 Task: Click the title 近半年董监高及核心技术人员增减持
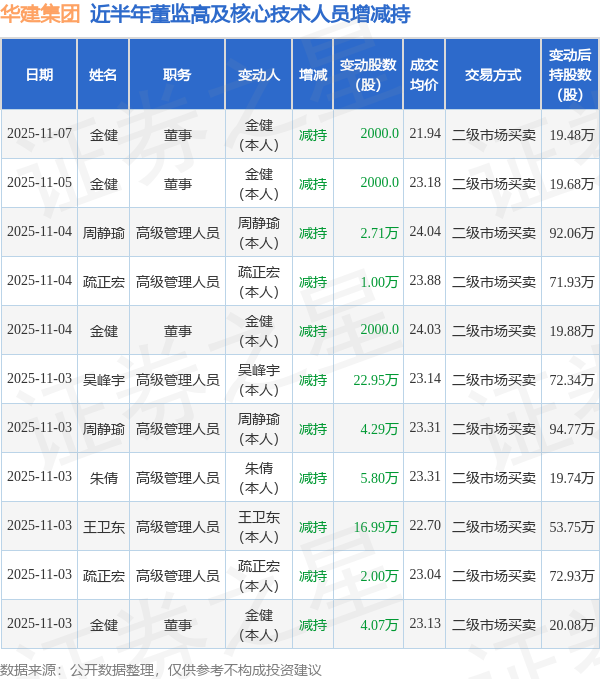(250, 14)
